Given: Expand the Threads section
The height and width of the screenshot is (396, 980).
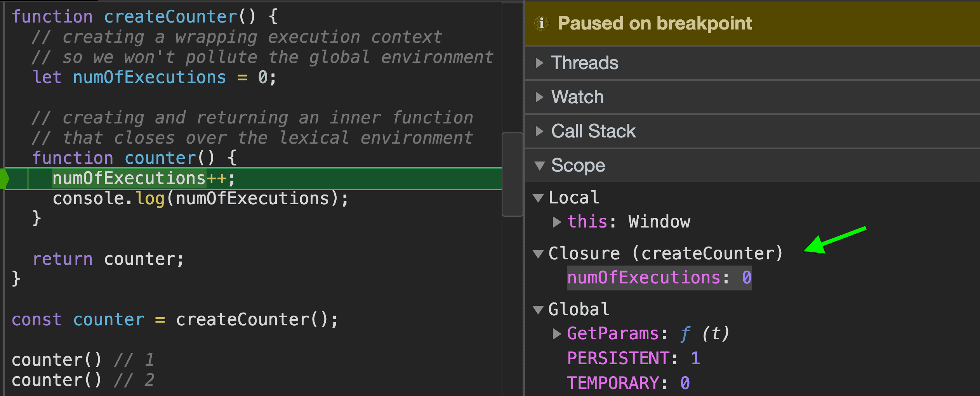Looking at the screenshot, I should [539, 63].
